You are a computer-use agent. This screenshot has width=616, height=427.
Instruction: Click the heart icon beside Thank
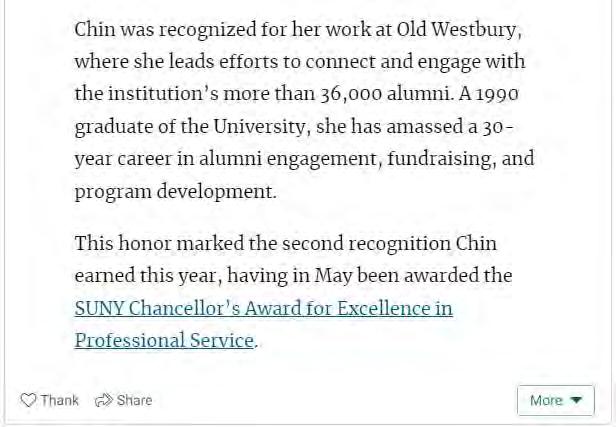[x=28, y=400]
